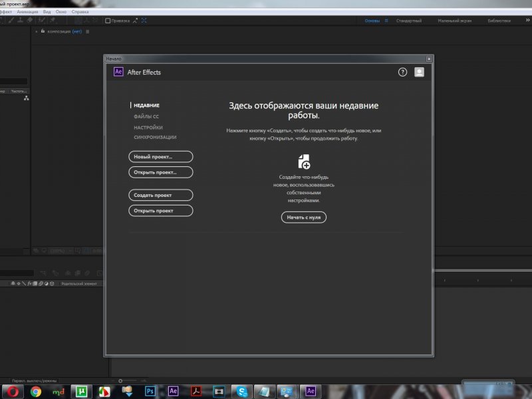This screenshot has width=532, height=399.
Task: Click the Начать с нуля button
Action: 304,217
